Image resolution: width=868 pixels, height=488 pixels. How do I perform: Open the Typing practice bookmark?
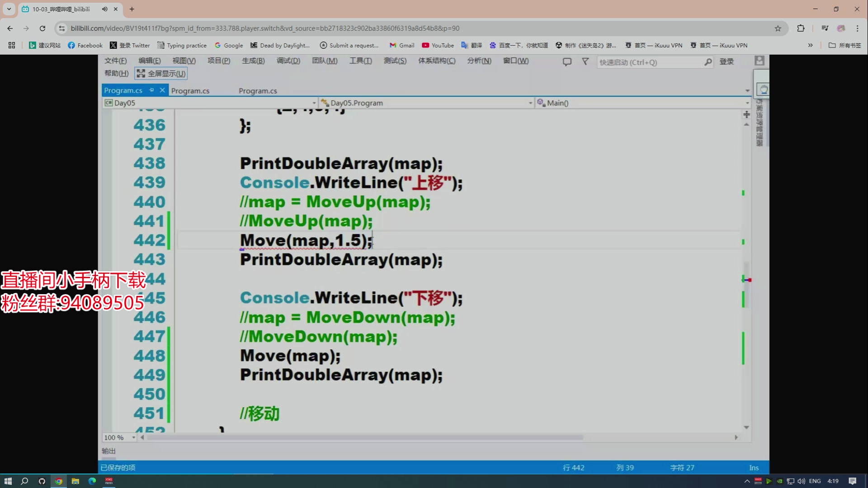pyautogui.click(x=182, y=45)
